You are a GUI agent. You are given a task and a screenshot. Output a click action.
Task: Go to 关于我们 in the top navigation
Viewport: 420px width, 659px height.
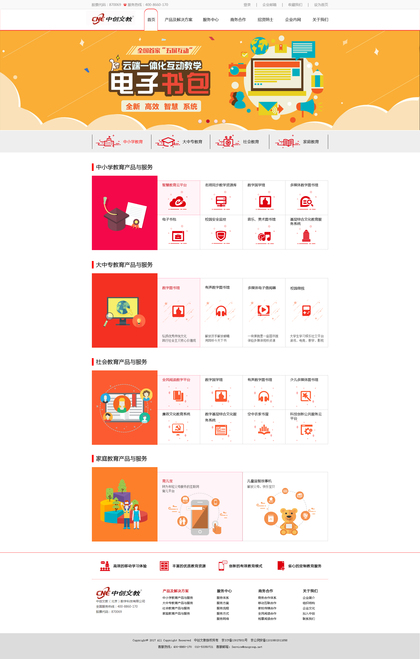(320, 20)
